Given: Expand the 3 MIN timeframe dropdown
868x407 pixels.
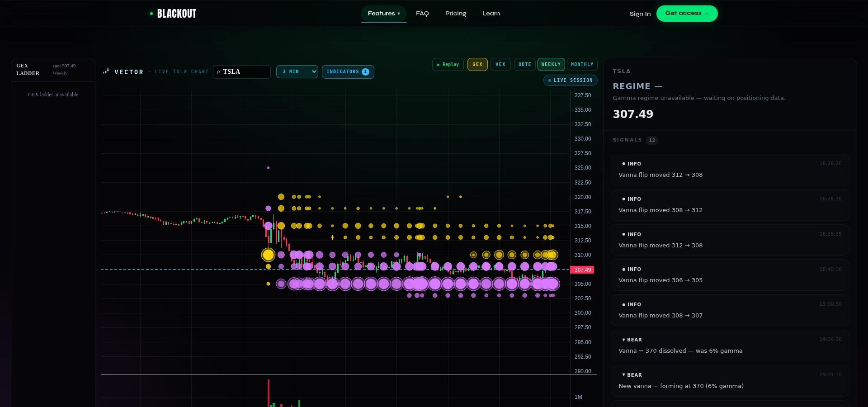Looking at the screenshot, I should pyautogui.click(x=297, y=72).
